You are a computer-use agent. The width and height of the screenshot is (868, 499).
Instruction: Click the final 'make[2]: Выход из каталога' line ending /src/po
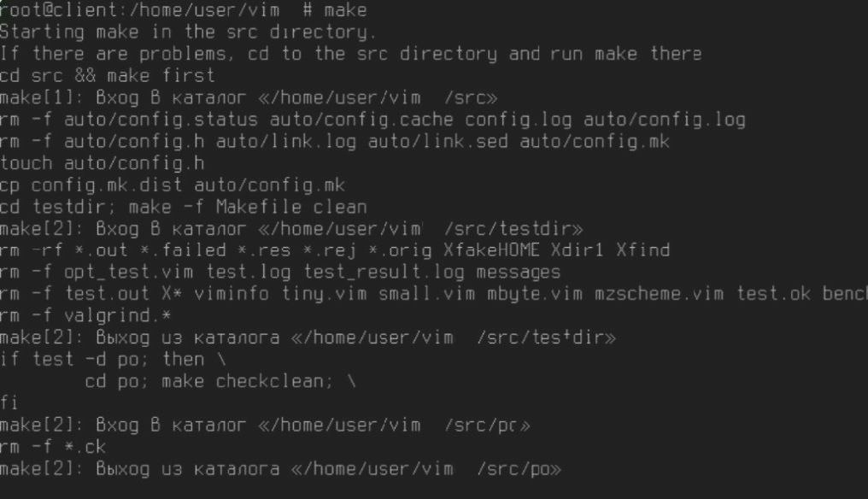(x=280, y=469)
